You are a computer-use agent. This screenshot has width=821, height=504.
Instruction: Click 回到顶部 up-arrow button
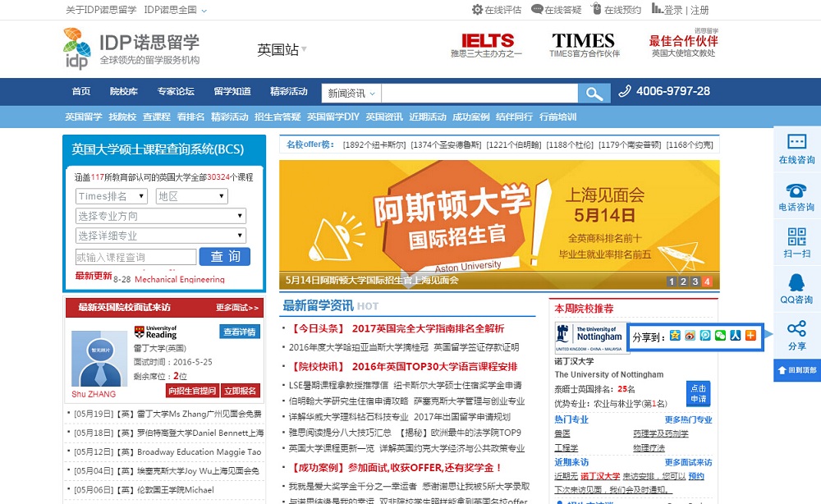[797, 370]
